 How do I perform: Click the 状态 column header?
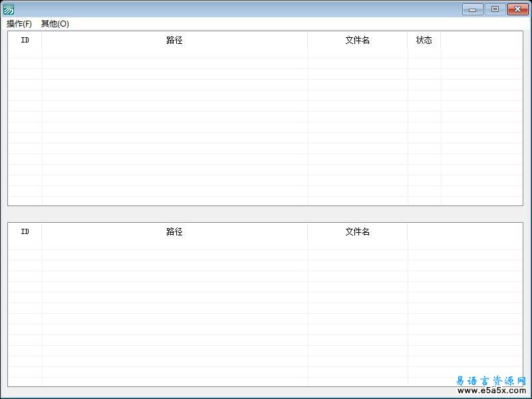(424, 40)
